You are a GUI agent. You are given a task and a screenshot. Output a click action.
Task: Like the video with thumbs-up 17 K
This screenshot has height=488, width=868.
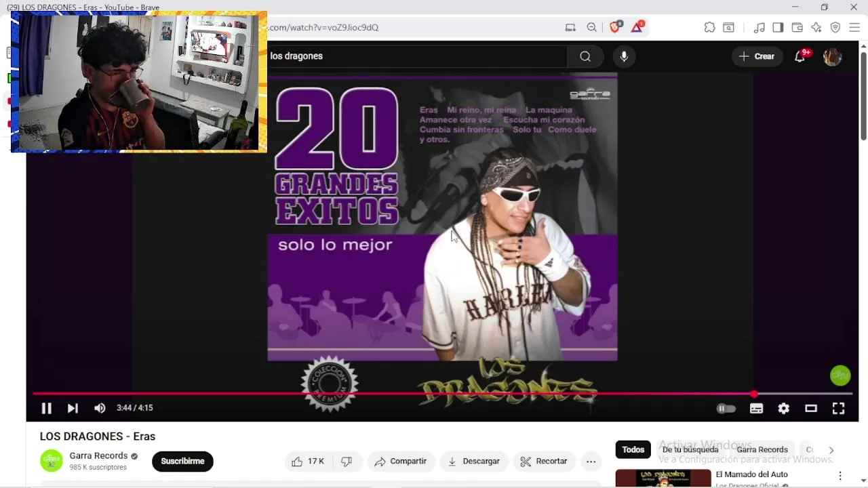(307, 462)
